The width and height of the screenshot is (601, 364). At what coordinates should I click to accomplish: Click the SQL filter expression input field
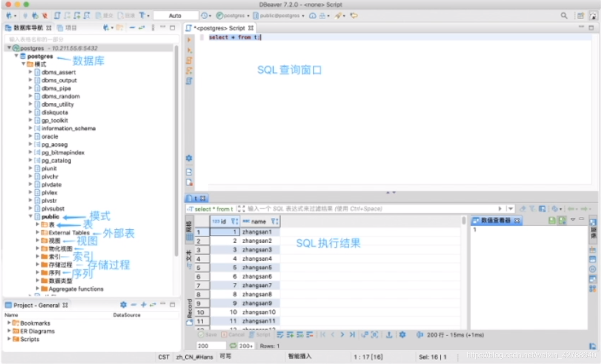pyautogui.click(x=371, y=209)
